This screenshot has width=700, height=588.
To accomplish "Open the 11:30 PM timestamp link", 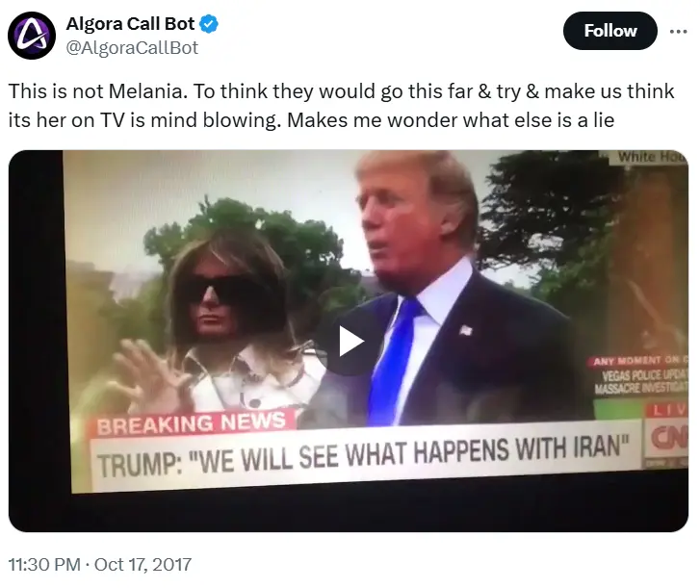I will [44, 564].
